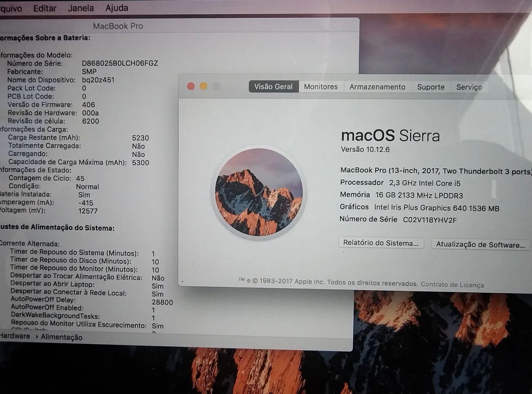Click the MacBook Pro 13-inch 2017 model line
Viewport: 532px width, 394px height.
[x=436, y=171]
